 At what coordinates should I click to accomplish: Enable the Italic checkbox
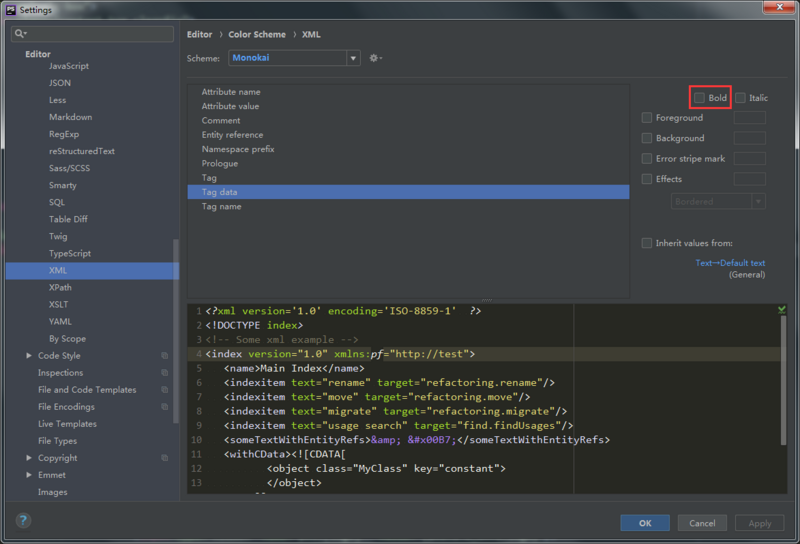pyautogui.click(x=740, y=97)
